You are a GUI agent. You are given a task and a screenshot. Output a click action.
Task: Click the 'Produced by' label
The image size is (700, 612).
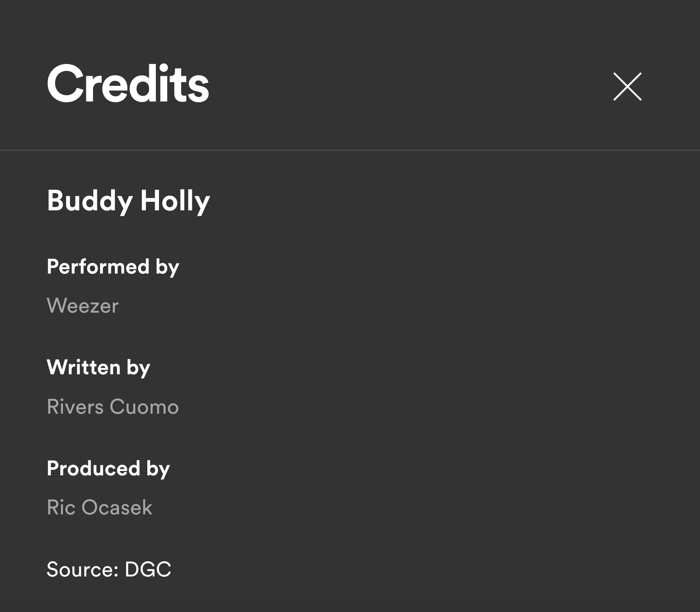click(x=108, y=468)
